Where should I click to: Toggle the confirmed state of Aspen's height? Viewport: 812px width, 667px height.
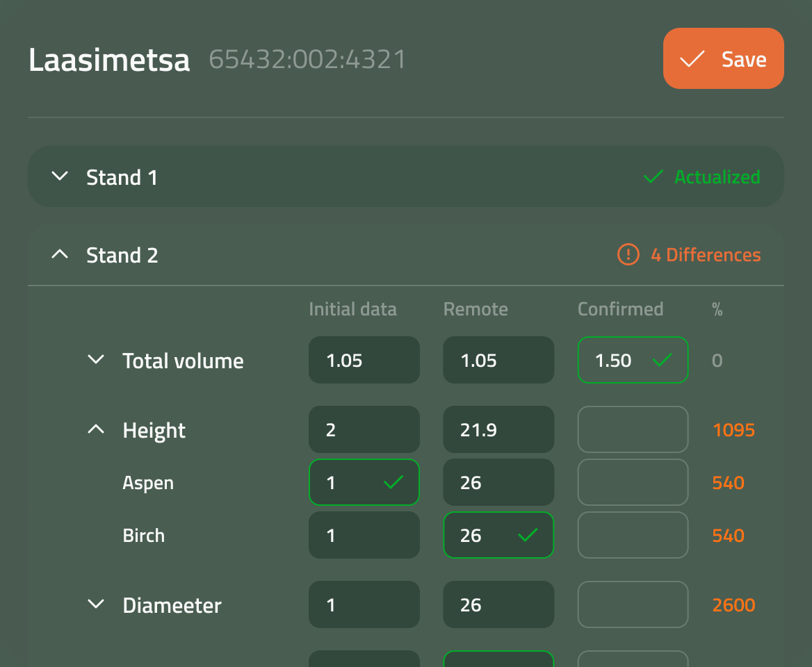point(364,482)
